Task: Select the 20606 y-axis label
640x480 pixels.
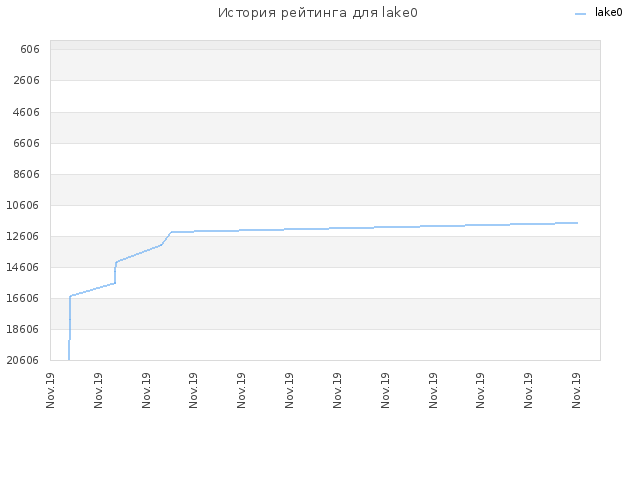Action: [x=23, y=360]
